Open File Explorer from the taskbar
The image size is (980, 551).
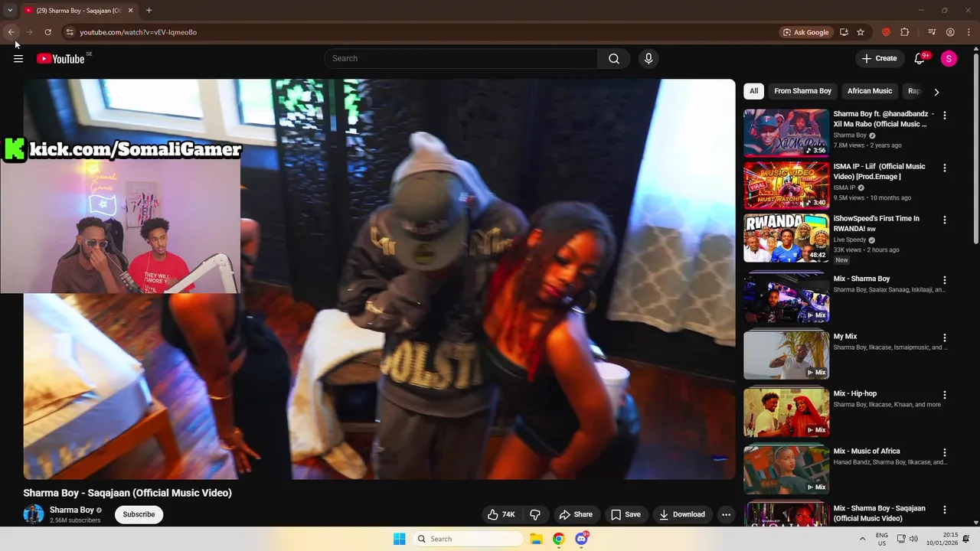tap(536, 539)
